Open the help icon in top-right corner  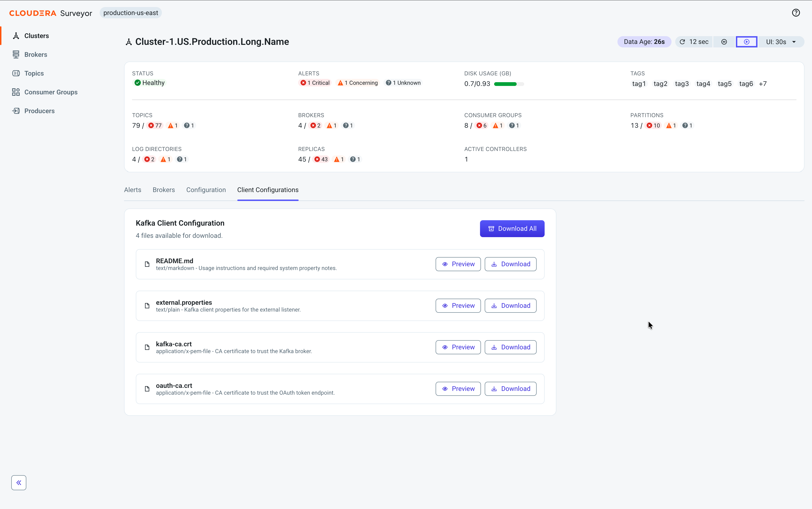tap(796, 13)
